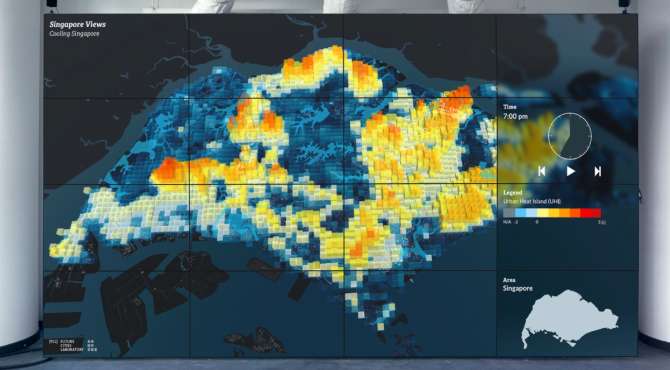670x370 pixels.
Task: Select the grey N/A legend swatch
Action: coord(509,213)
